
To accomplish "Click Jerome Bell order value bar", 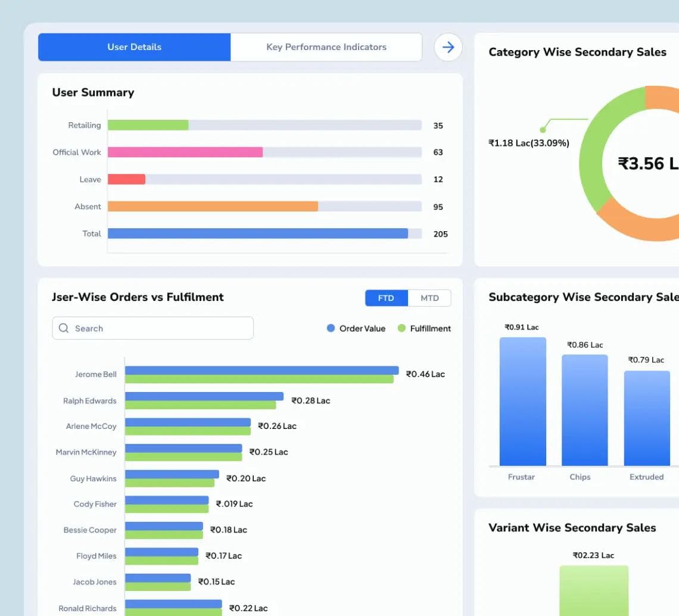I will click(261, 371).
